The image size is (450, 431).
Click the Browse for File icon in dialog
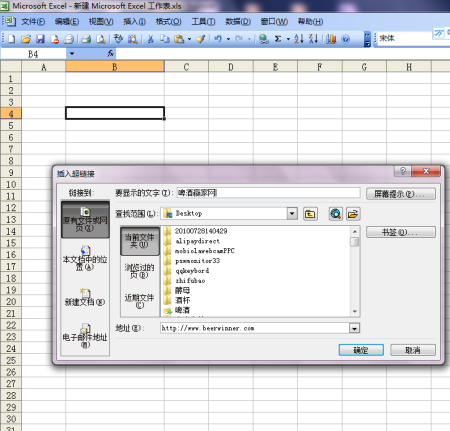point(353,214)
